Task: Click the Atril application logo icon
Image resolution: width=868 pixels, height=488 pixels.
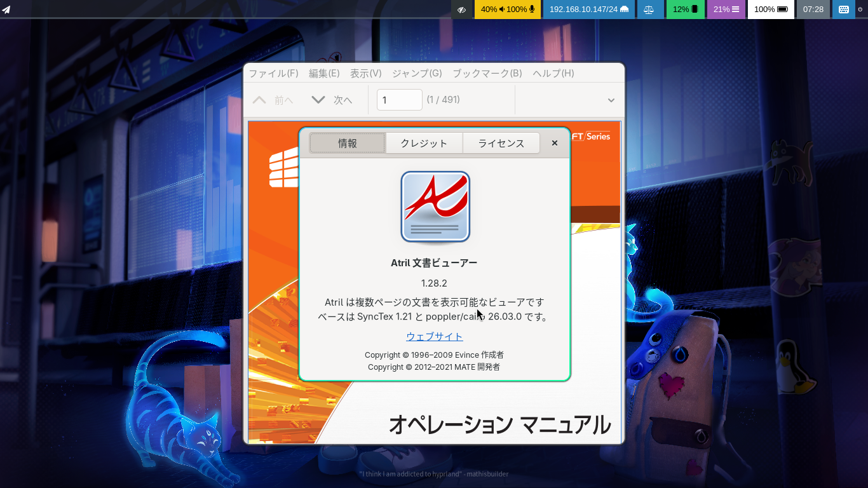Action: coord(435,207)
